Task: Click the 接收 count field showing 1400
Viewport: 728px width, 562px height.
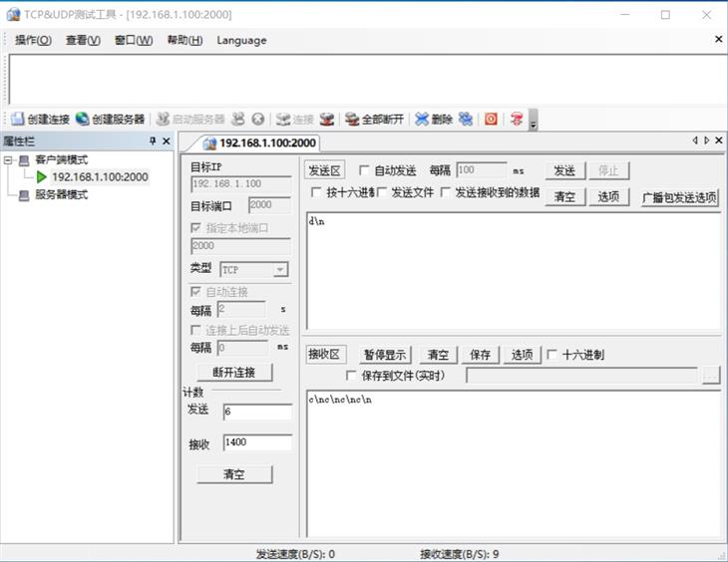Action: pyautogui.click(x=257, y=442)
